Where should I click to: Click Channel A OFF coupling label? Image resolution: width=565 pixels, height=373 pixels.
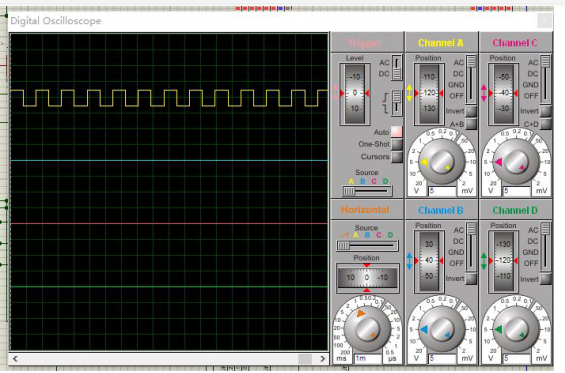(x=457, y=96)
